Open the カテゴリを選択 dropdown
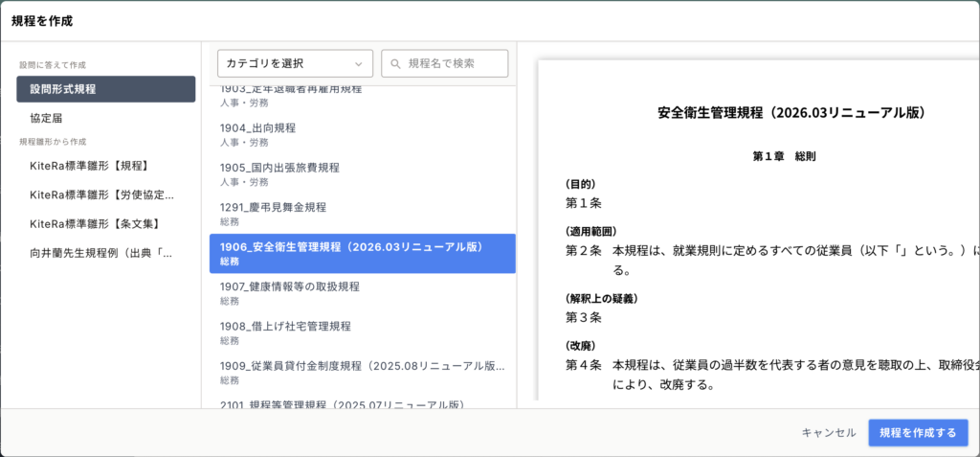The height and width of the screenshot is (457, 980). [295, 63]
